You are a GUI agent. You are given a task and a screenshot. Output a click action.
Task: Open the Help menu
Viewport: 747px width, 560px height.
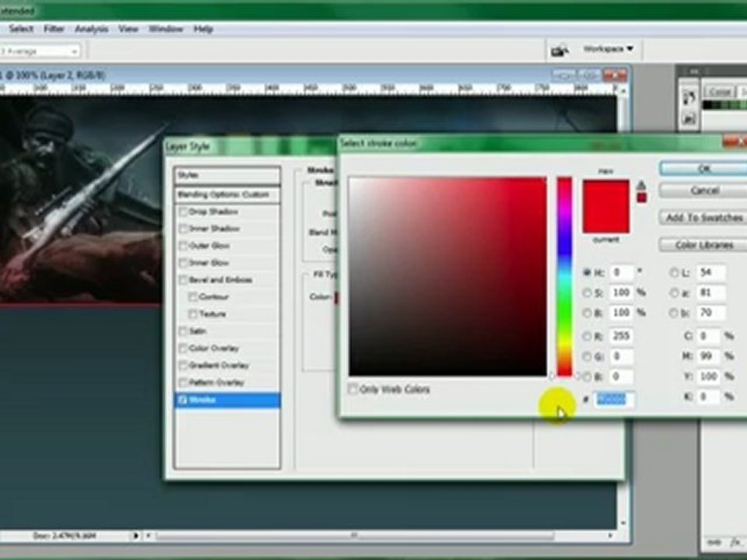[203, 29]
